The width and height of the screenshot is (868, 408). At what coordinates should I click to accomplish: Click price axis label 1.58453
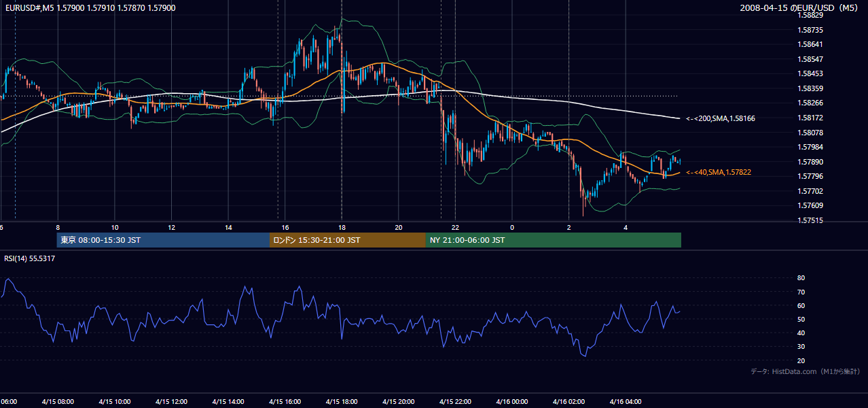812,73
